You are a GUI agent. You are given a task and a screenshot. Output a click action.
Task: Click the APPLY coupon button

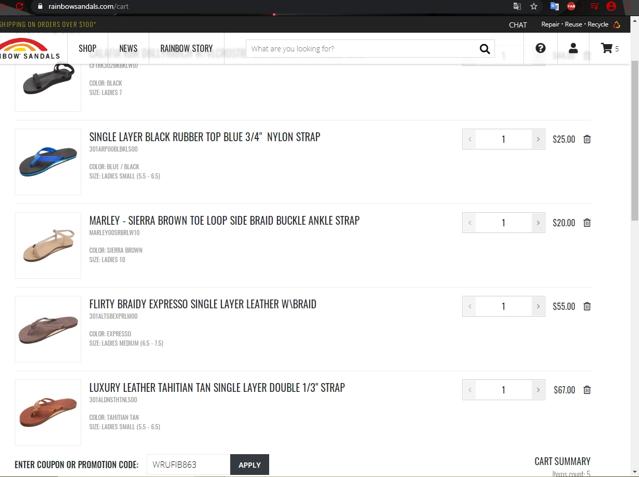pos(249,465)
